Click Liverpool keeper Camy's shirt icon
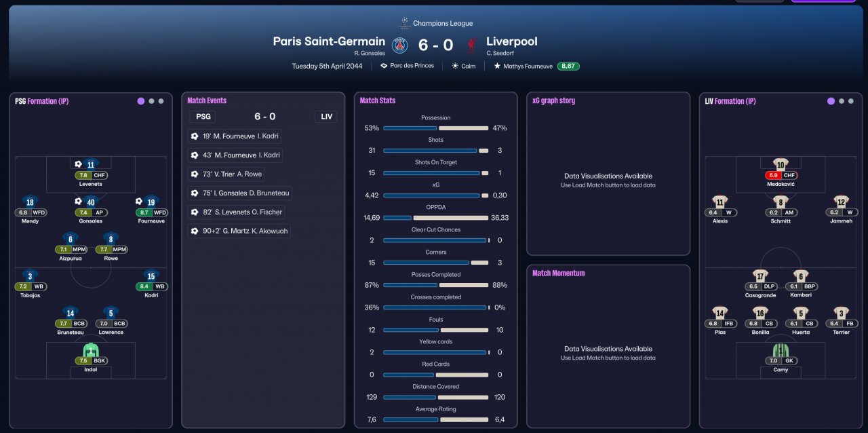The height and width of the screenshot is (433, 868). [781, 350]
